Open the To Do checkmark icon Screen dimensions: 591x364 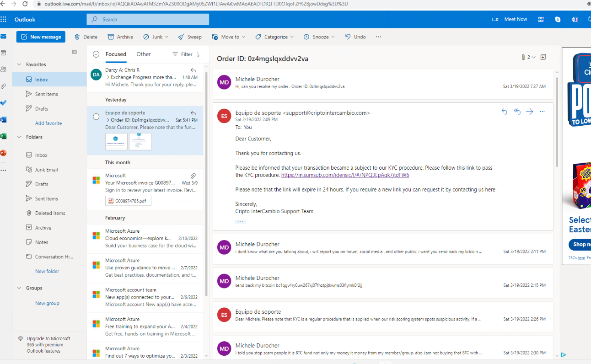3,103
